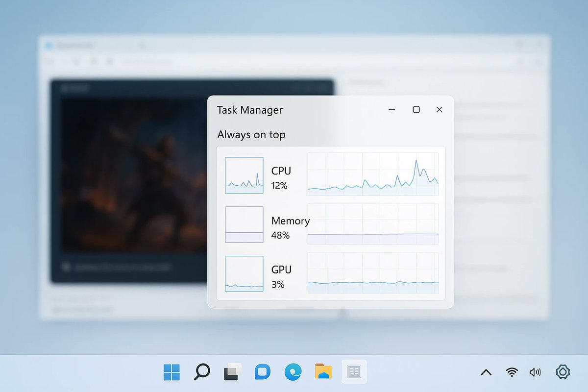Screen dimensions: 588x392
Task: Open the volume control in the system tray
Action: tap(535, 371)
